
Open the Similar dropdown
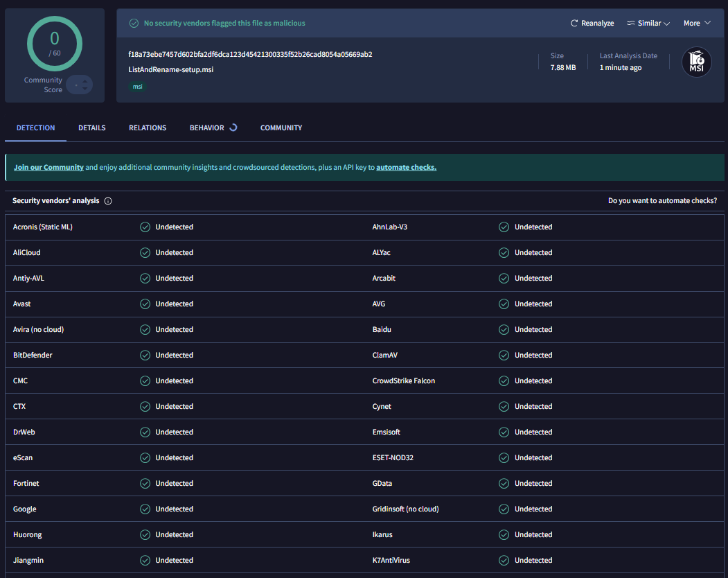pos(648,23)
